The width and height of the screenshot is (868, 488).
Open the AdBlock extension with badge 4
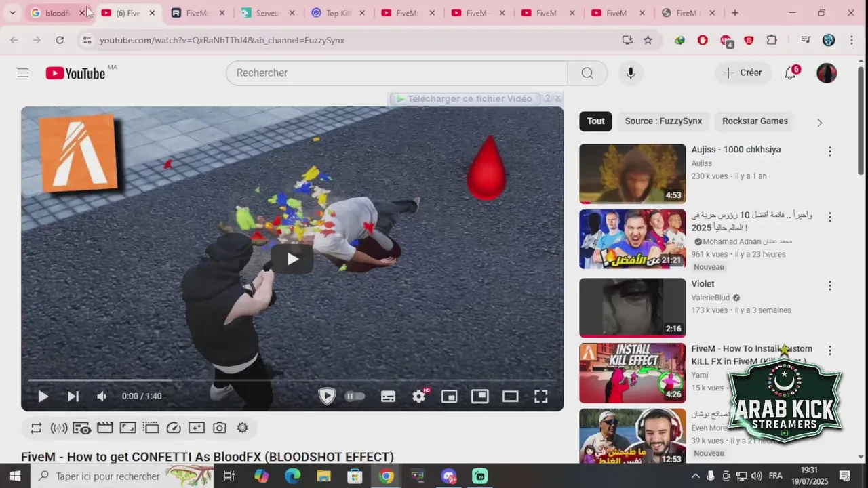pos(726,41)
